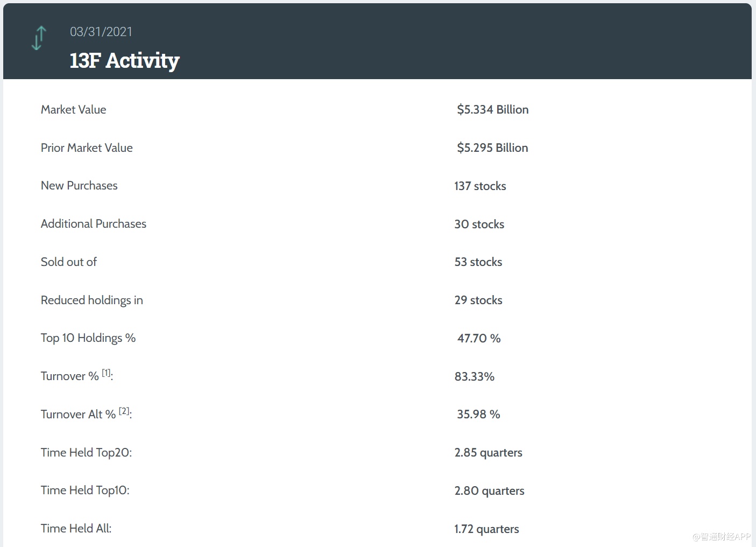Viewport: 756px width, 547px height.
Task: Open footnote [2] beside Turnover Alt %
Action: [x=124, y=411]
